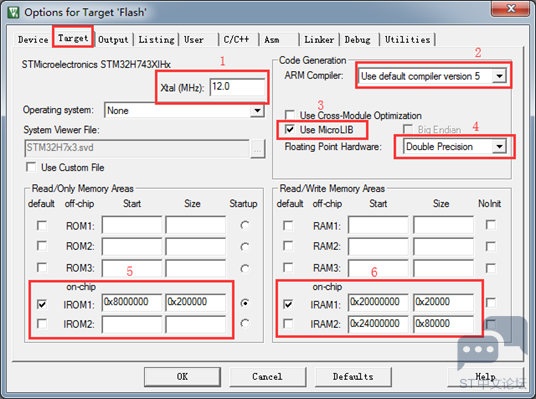
Task: Select ROM3 Startup radio button
Action: pos(245,269)
